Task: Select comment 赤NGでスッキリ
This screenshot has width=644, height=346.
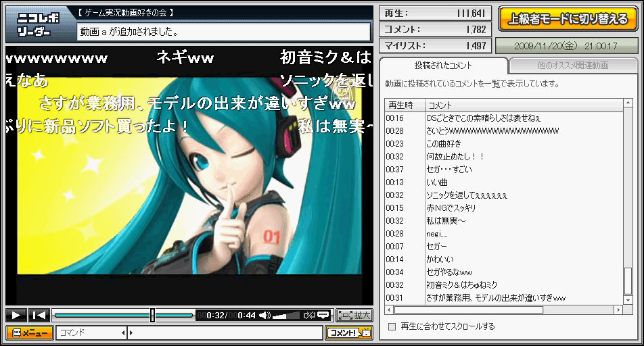Action: [504, 208]
